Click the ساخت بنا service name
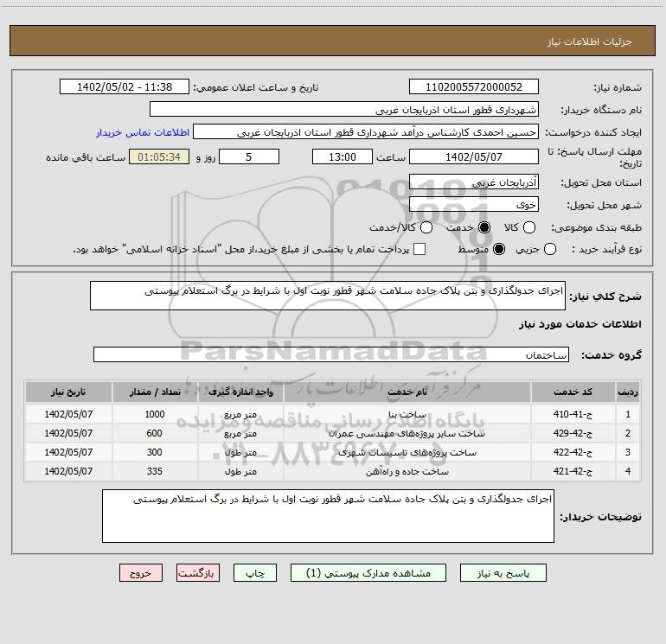This screenshot has width=666, height=644. tap(407, 415)
